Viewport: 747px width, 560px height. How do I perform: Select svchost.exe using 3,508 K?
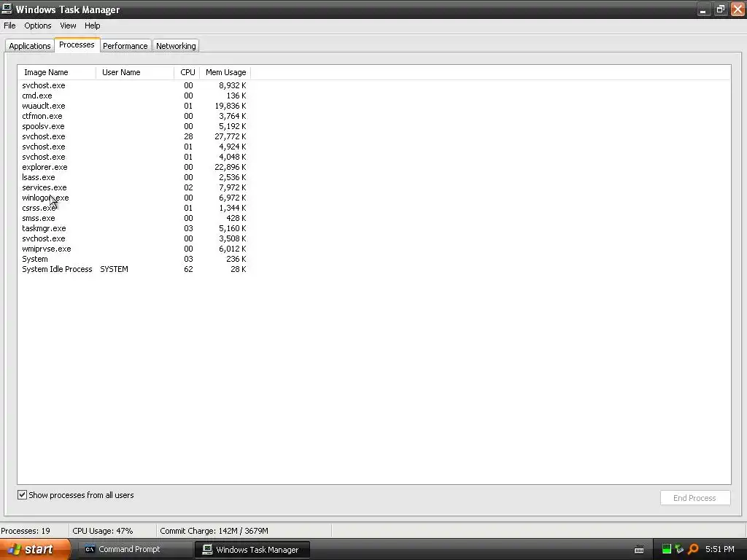pos(133,238)
